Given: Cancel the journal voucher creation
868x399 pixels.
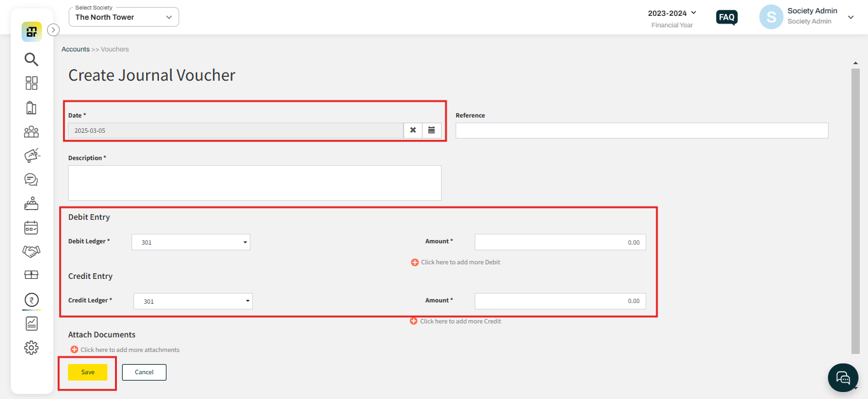Looking at the screenshot, I should click(x=144, y=372).
